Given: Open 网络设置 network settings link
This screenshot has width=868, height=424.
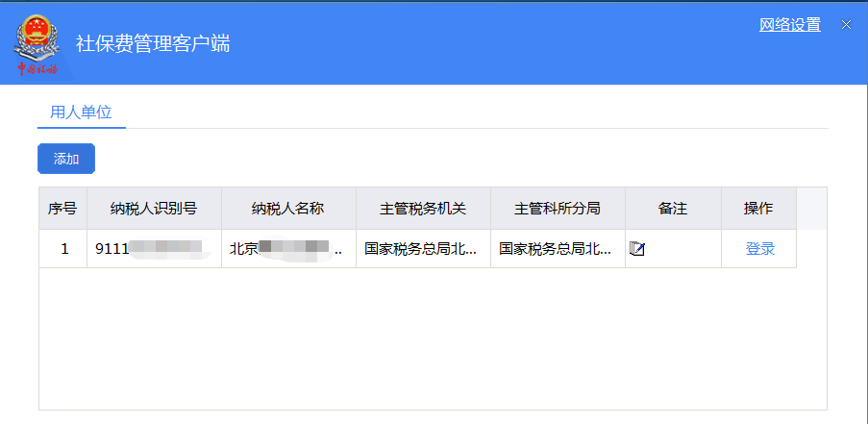Looking at the screenshot, I should point(790,24).
